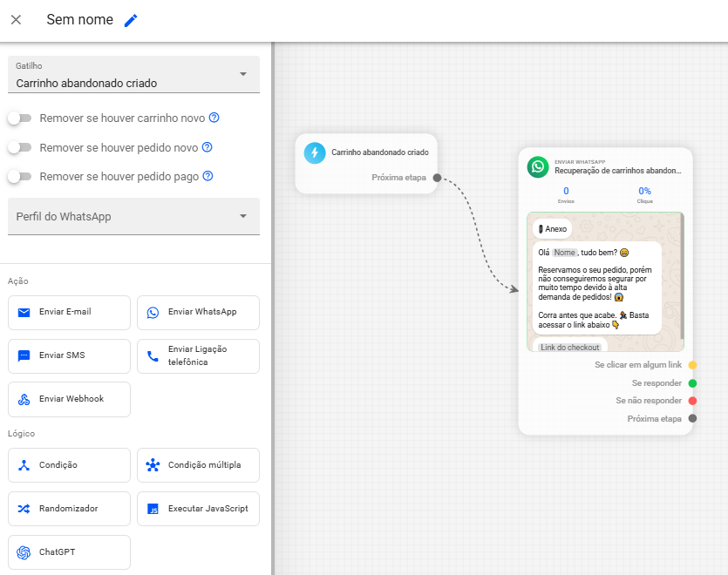The width and height of the screenshot is (728, 575).
Task: Select Enviar Ligação telefônica action
Action: (x=198, y=355)
